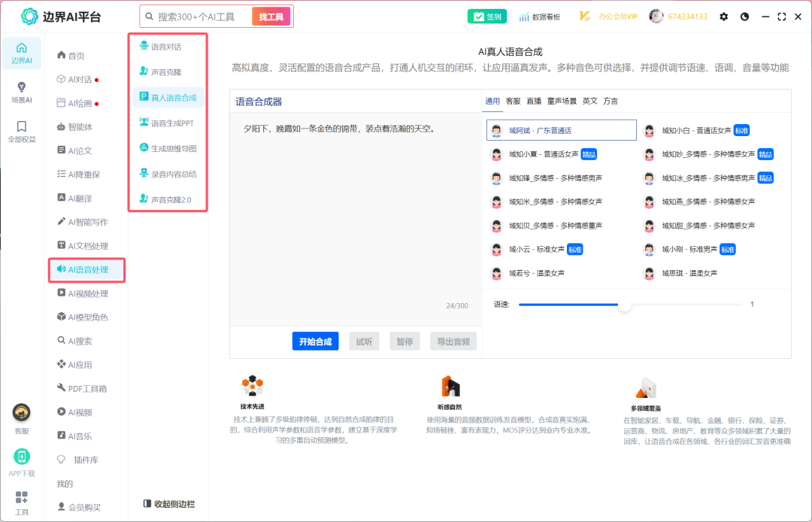Open the settings gear icon
The width and height of the screenshot is (812, 522).
pos(723,17)
